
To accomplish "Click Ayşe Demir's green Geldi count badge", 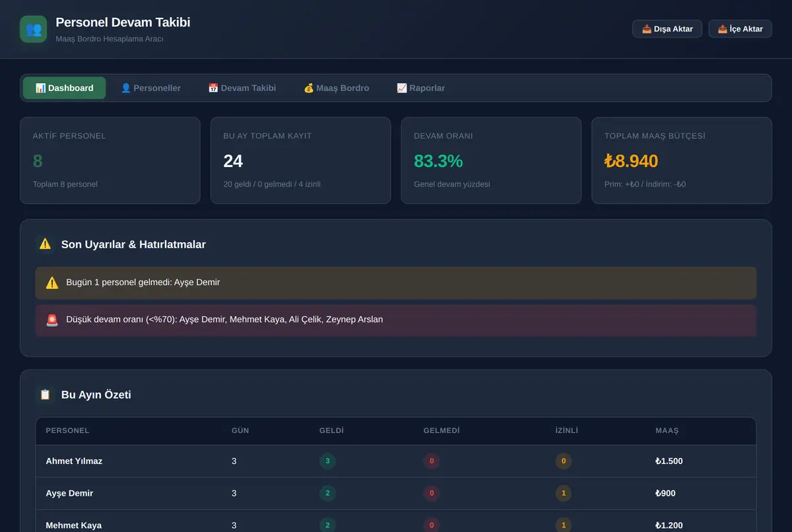I will (327, 493).
